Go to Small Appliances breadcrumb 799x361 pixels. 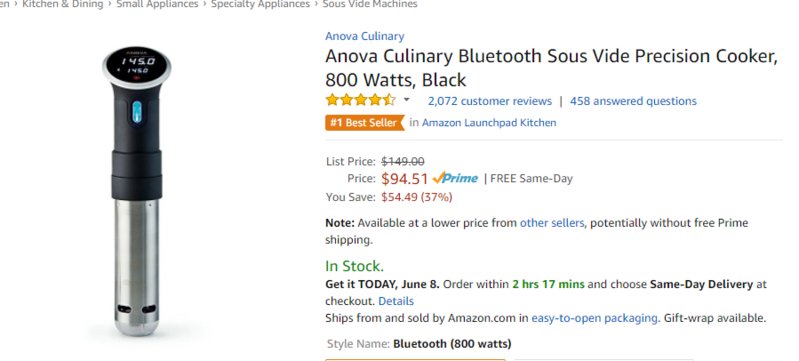157,4
